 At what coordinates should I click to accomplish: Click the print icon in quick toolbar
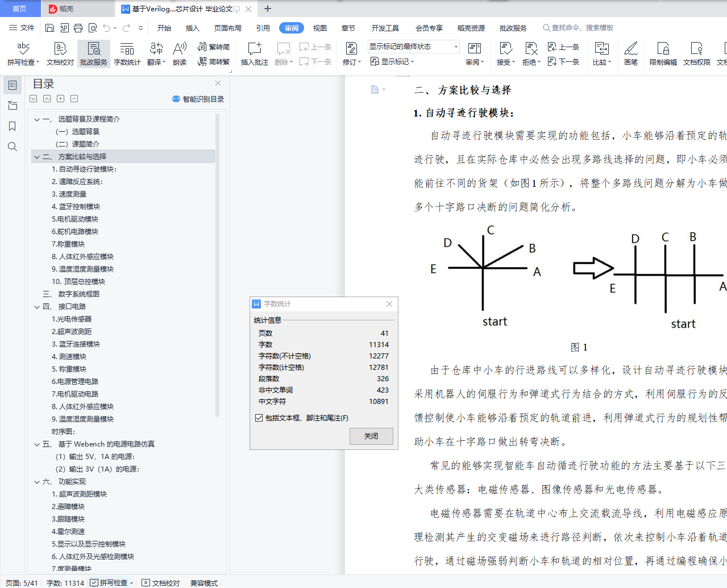78,28
